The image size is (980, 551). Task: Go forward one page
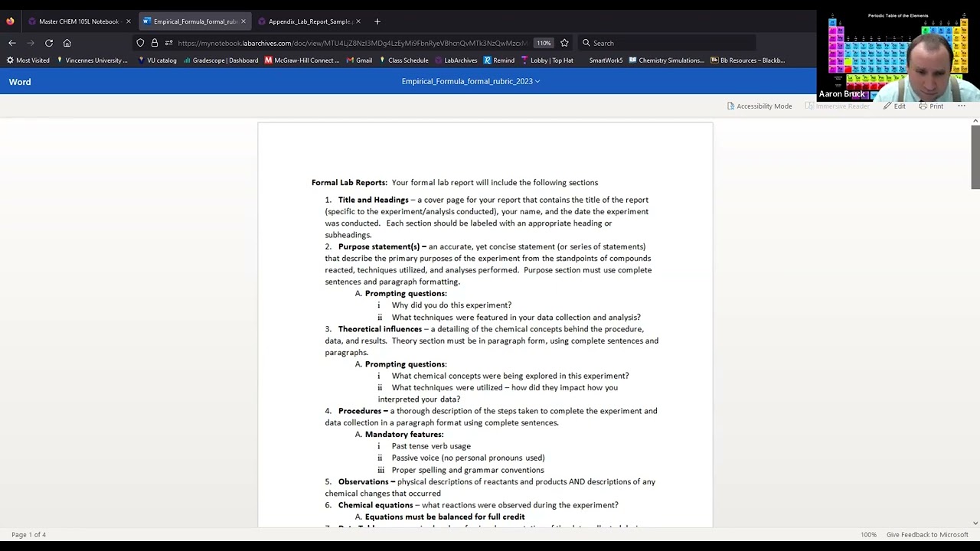pos(31,43)
